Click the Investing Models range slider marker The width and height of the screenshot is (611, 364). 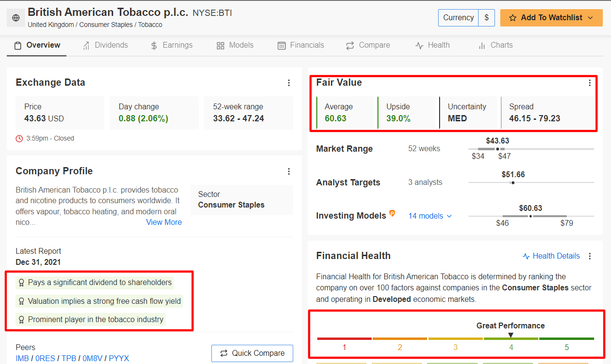pos(531,217)
